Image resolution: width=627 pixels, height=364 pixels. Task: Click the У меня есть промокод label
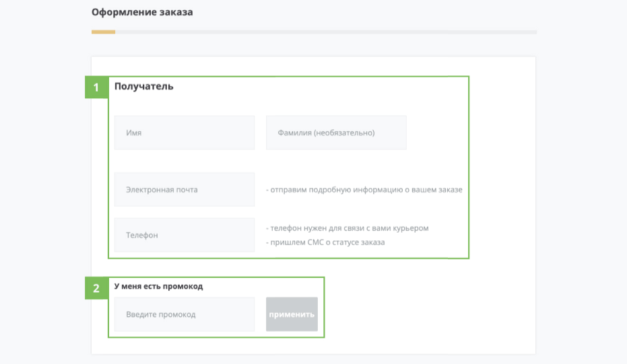[158, 286]
